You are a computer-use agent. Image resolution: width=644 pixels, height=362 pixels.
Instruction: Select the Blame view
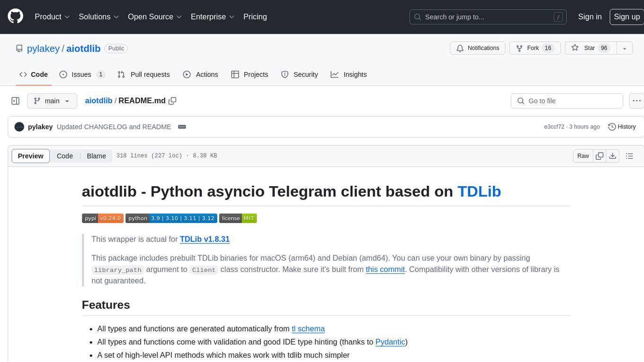[x=96, y=156]
